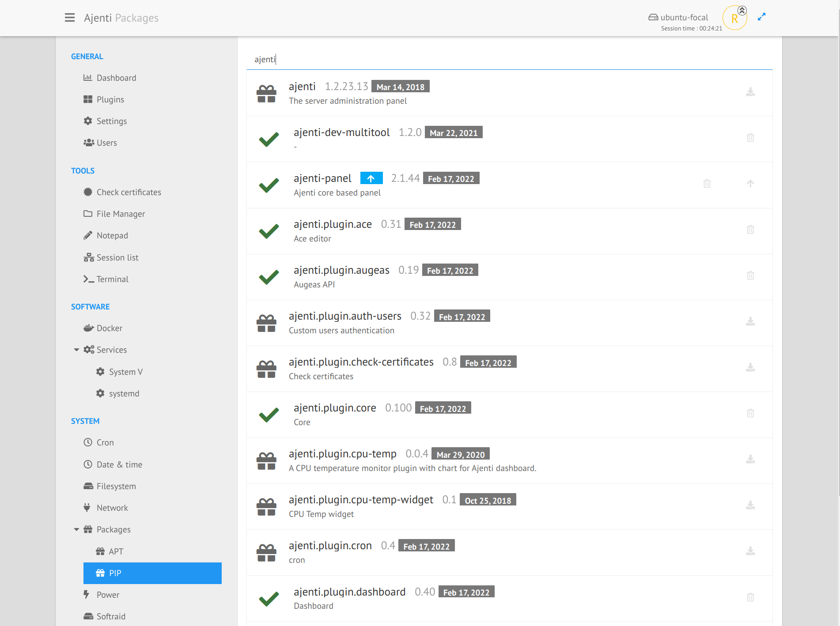
Task: Remove ajenti-dev-multitool with its trash icon
Action: pos(750,138)
